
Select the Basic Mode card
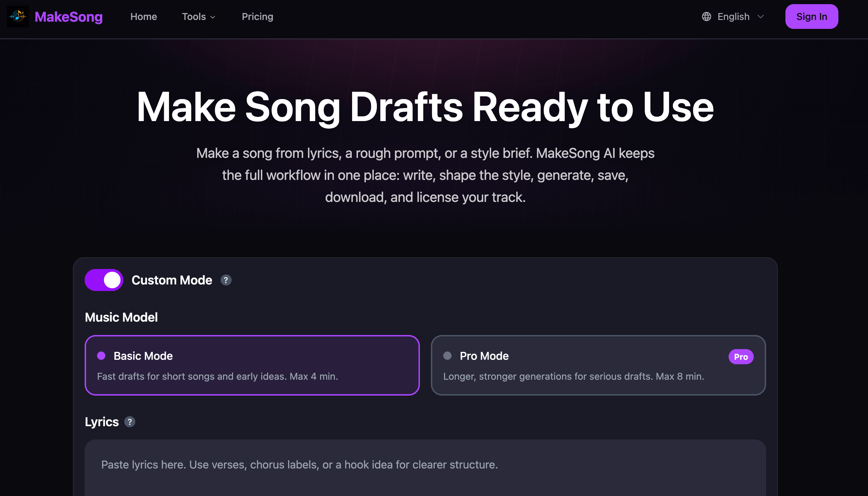[x=252, y=365]
